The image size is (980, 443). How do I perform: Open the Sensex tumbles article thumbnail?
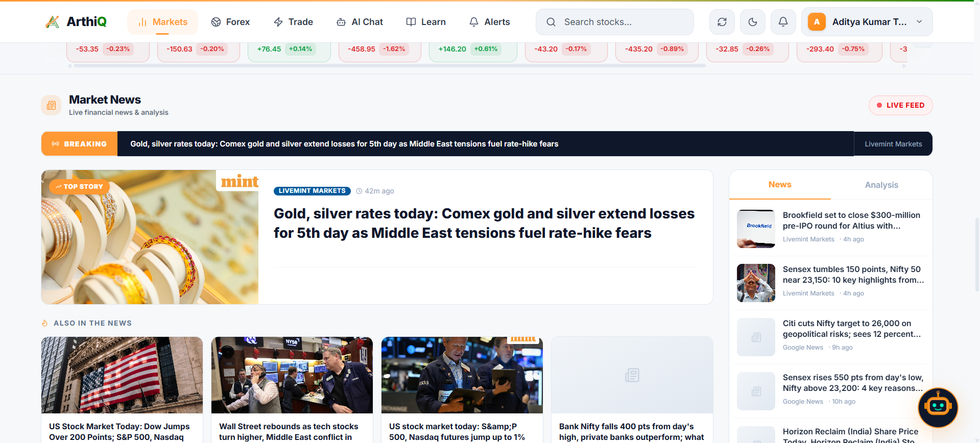[x=756, y=283]
